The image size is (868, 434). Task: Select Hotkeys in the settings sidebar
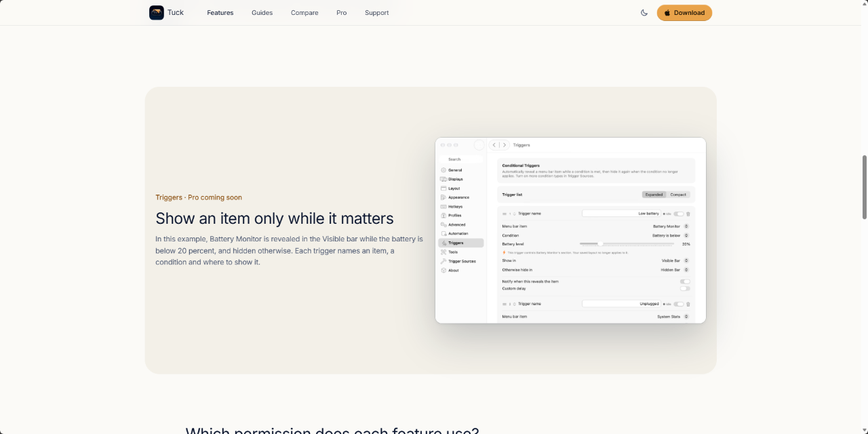click(452, 206)
